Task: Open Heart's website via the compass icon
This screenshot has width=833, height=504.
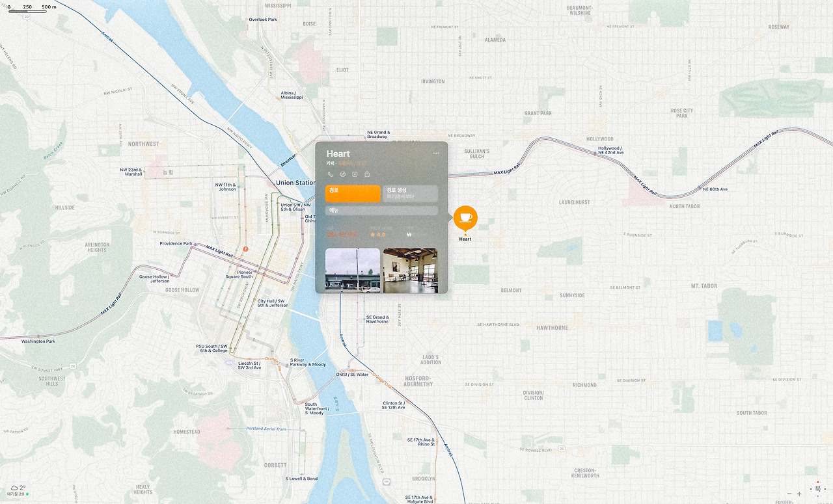Action: pyautogui.click(x=343, y=174)
